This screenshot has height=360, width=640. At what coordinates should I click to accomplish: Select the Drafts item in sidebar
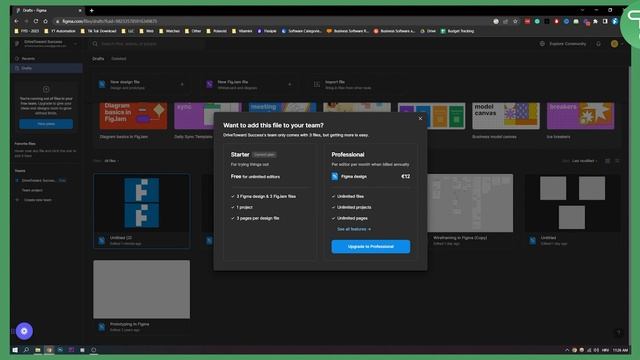tap(46, 68)
